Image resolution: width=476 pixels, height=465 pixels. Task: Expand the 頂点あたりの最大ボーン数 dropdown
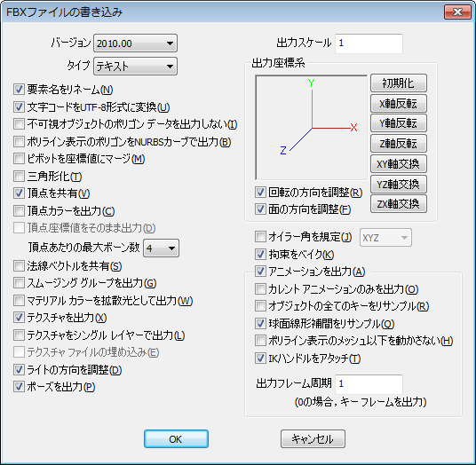coord(161,248)
